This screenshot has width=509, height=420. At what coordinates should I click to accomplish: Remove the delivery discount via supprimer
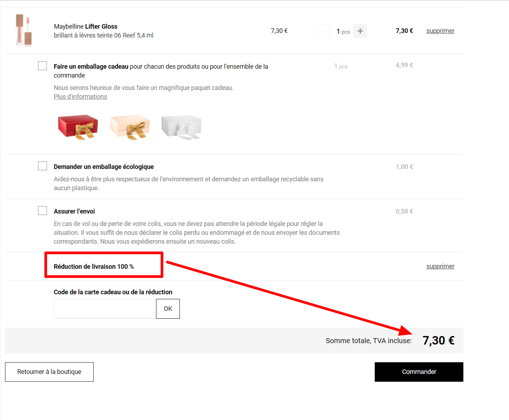440,266
